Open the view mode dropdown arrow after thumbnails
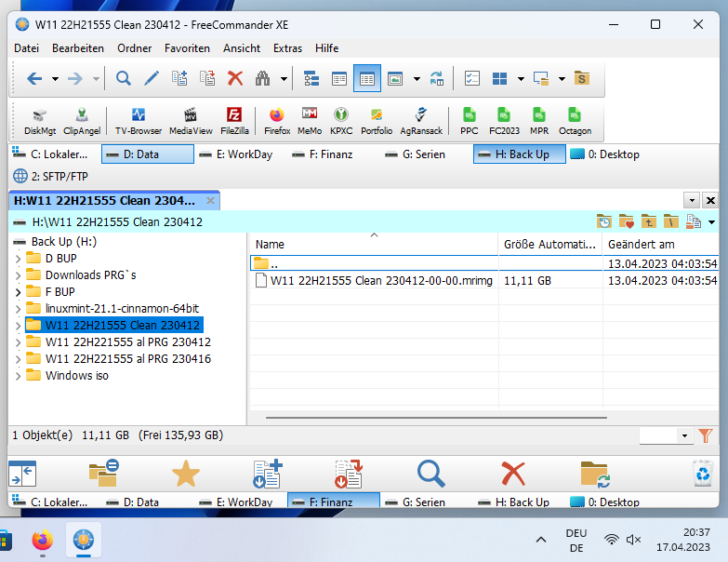Viewport: 728px width, 562px height. [x=417, y=79]
